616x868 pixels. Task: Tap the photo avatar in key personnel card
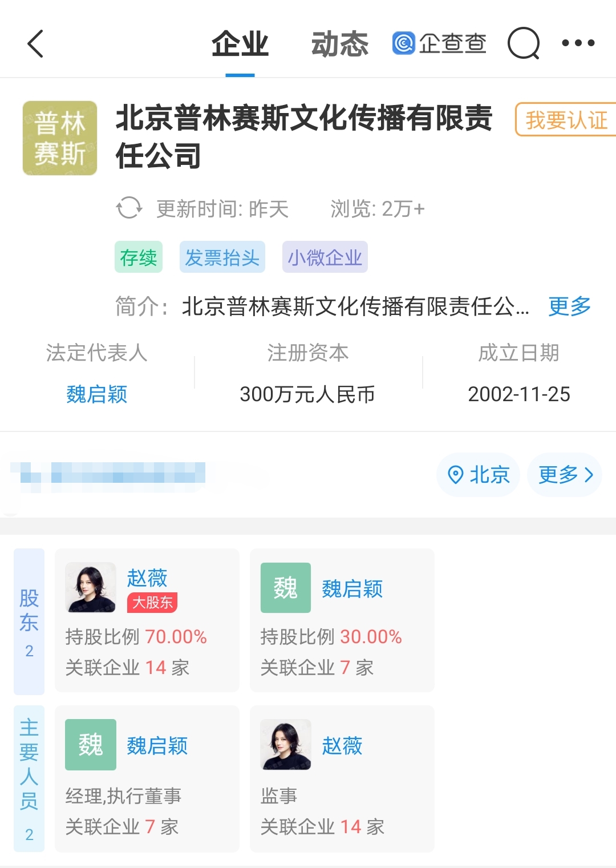coord(285,745)
